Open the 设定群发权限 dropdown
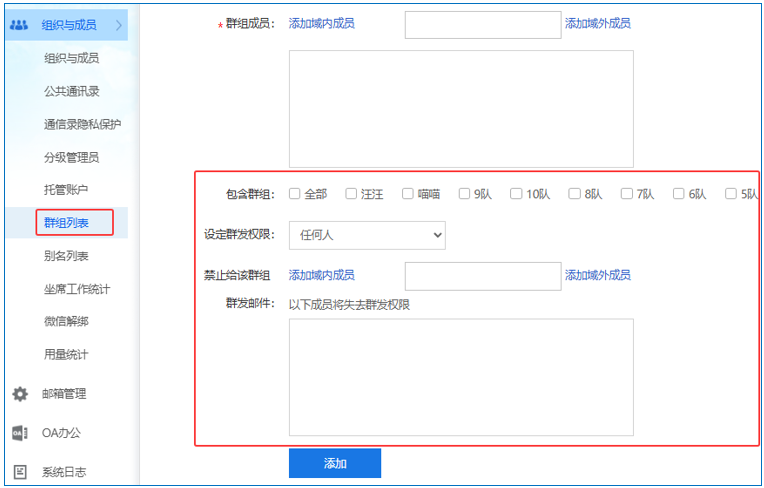 tap(367, 235)
